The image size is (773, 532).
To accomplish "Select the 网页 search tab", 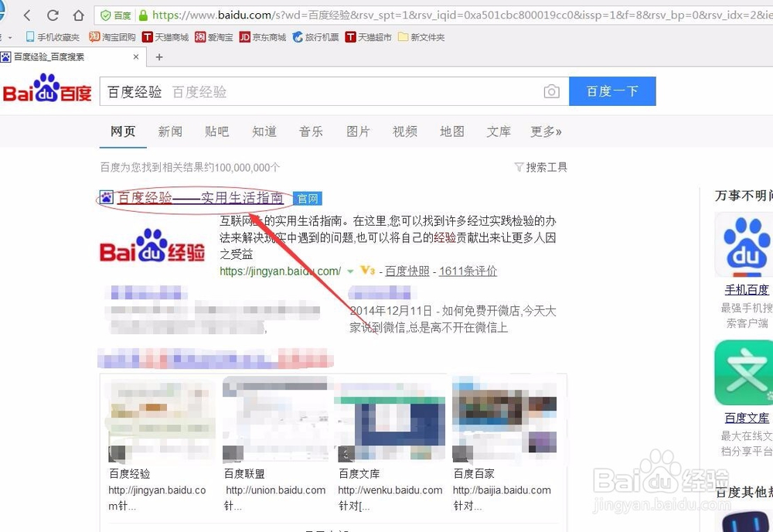I will [x=123, y=131].
